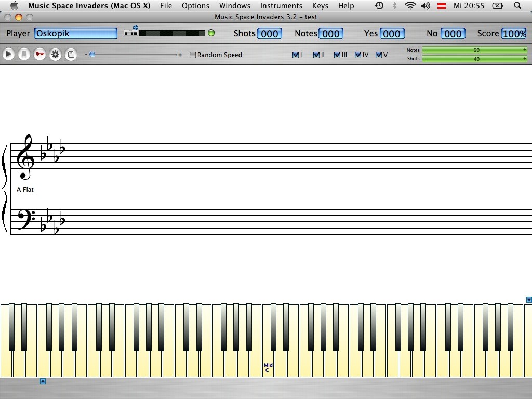Click the battery status icon
The height and width of the screenshot is (399, 532).
pos(498,5)
